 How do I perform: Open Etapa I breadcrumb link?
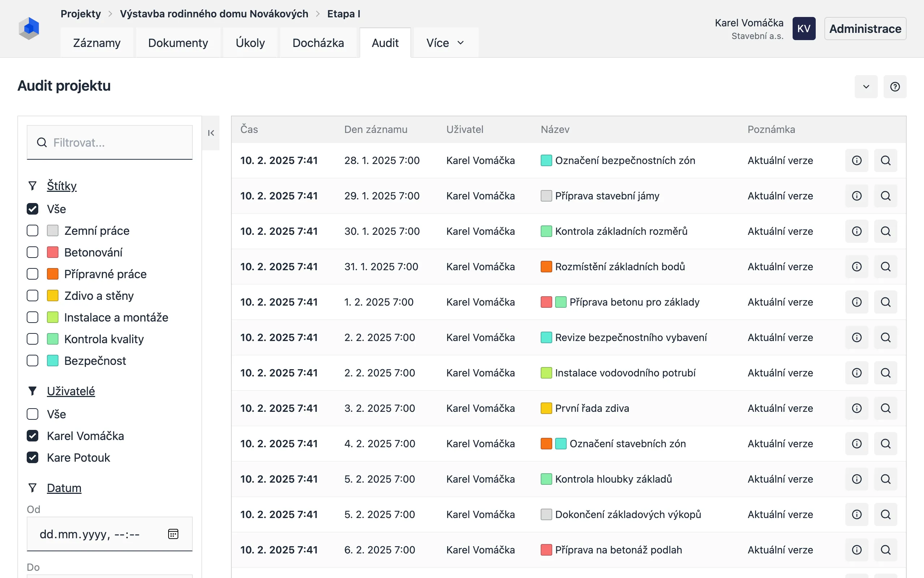(344, 14)
